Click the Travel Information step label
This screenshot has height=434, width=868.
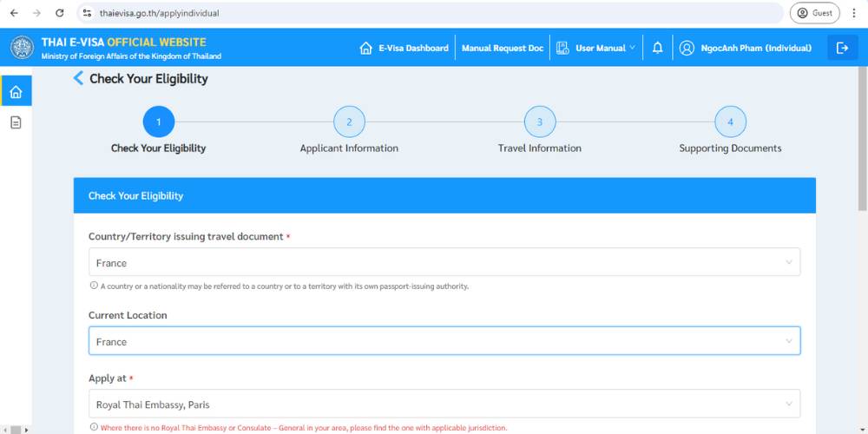[540, 148]
